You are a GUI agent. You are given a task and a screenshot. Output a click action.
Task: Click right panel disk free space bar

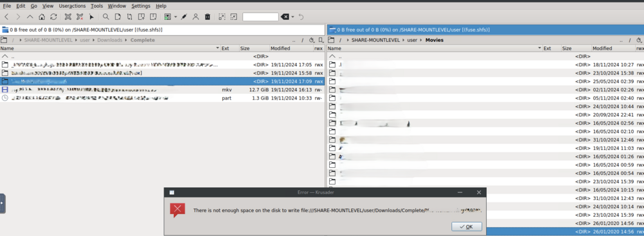coord(486,30)
